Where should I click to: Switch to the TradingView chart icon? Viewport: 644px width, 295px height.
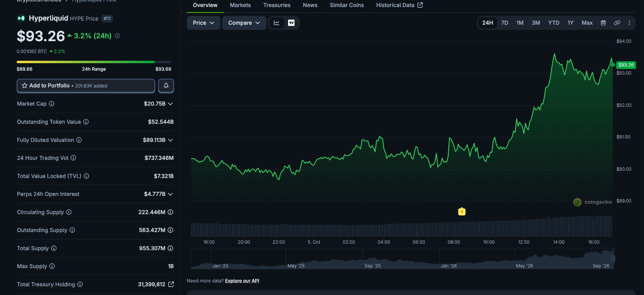click(x=291, y=23)
